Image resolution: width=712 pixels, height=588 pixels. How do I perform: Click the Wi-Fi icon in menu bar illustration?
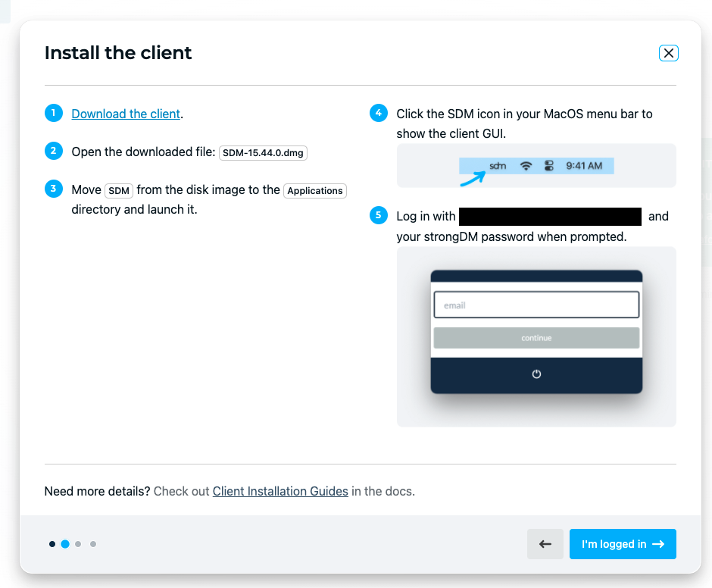tap(526, 166)
